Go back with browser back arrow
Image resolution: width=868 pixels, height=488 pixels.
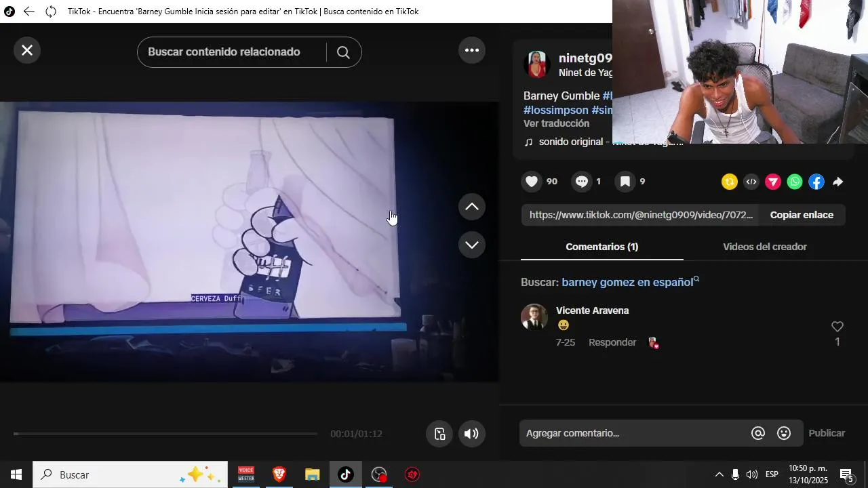click(28, 12)
